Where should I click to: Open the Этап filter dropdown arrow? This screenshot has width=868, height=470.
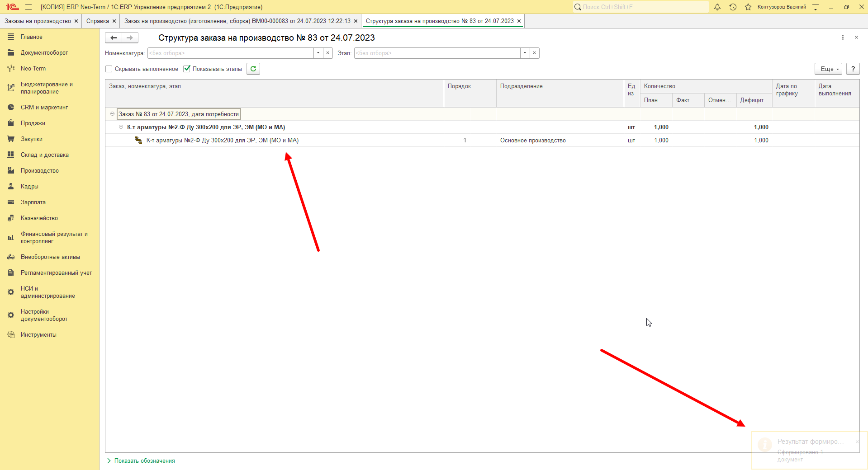click(525, 53)
